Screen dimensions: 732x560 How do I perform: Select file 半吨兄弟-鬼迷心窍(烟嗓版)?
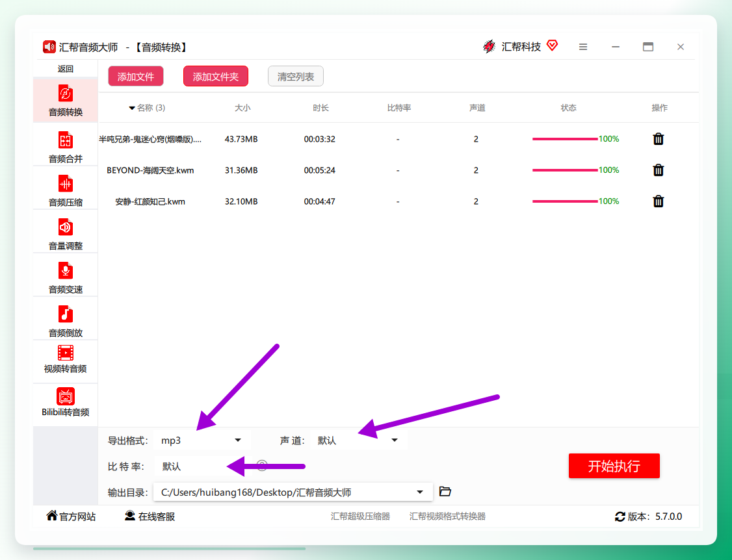point(150,139)
